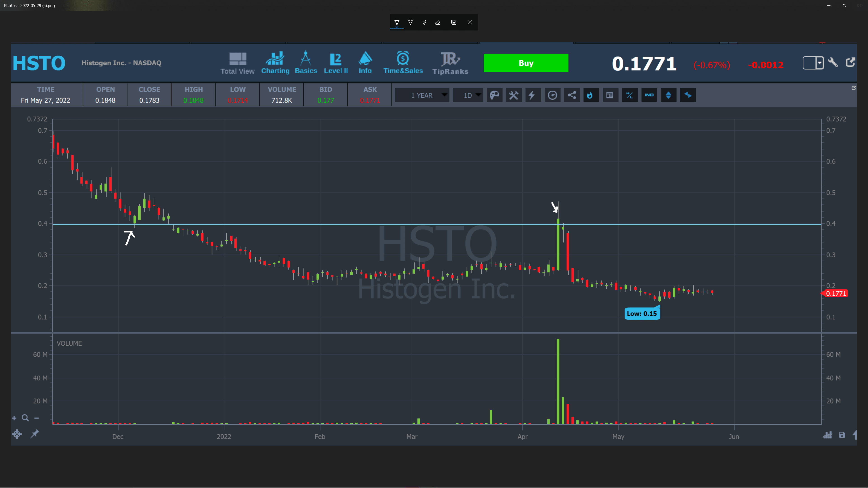Toggle the H/L high-low markers
Screen dimensions: 868x488
tap(630, 95)
